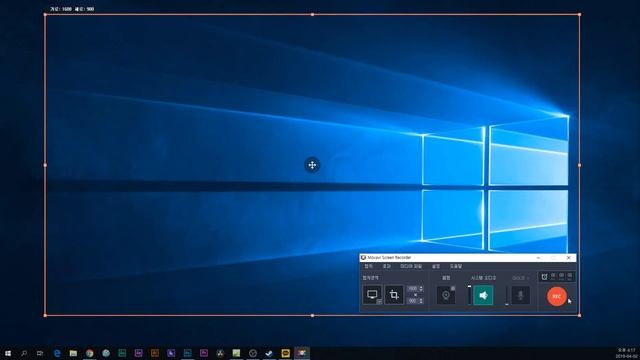Click the capture width input field

tap(412, 289)
